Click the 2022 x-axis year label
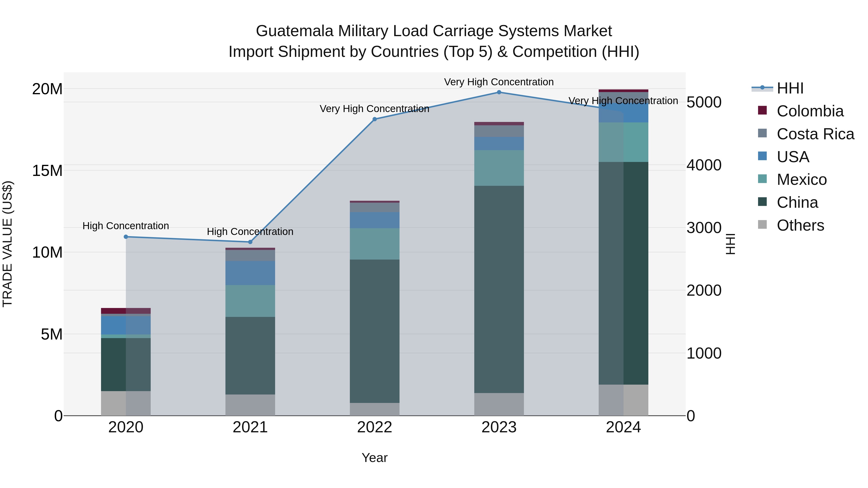The height and width of the screenshot is (488, 868). tap(375, 427)
